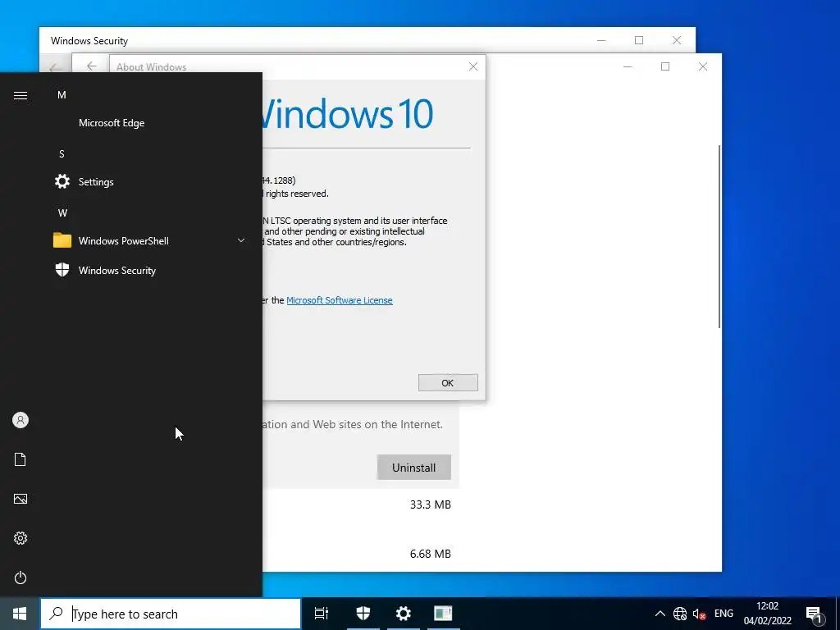Click OK in About Windows dialog
This screenshot has height=630, width=840.
(448, 383)
